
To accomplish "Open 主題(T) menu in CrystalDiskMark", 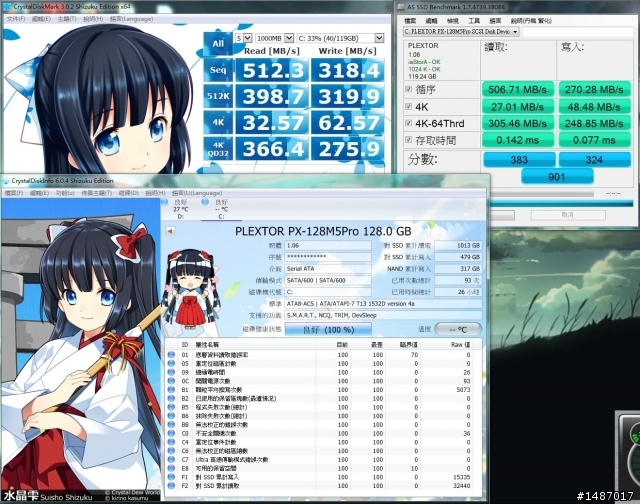I will point(67,19).
